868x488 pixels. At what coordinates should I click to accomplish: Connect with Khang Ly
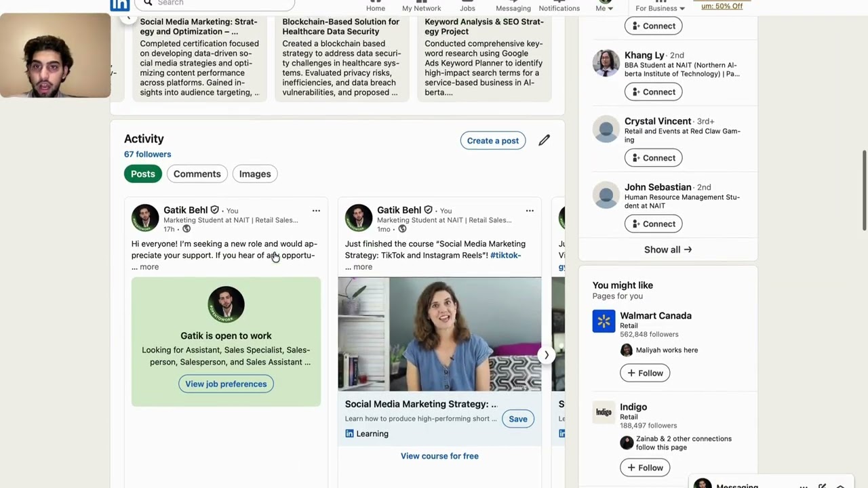pyautogui.click(x=654, y=91)
